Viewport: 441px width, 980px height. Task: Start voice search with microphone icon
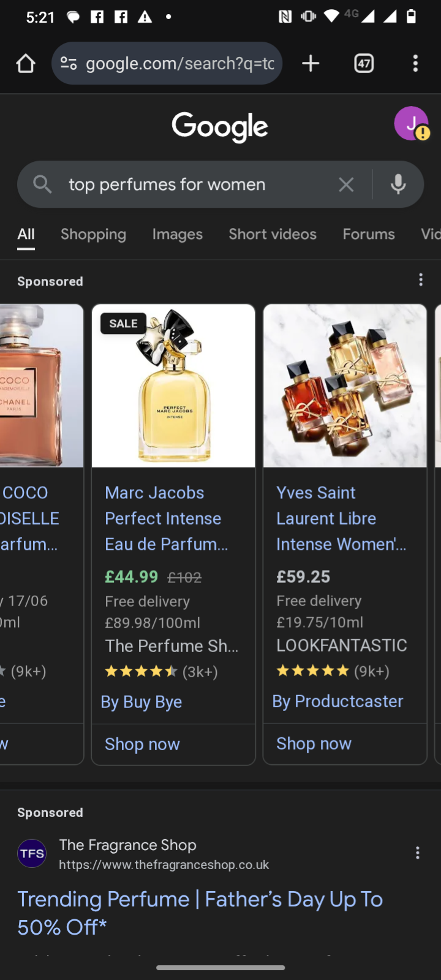pos(398,184)
